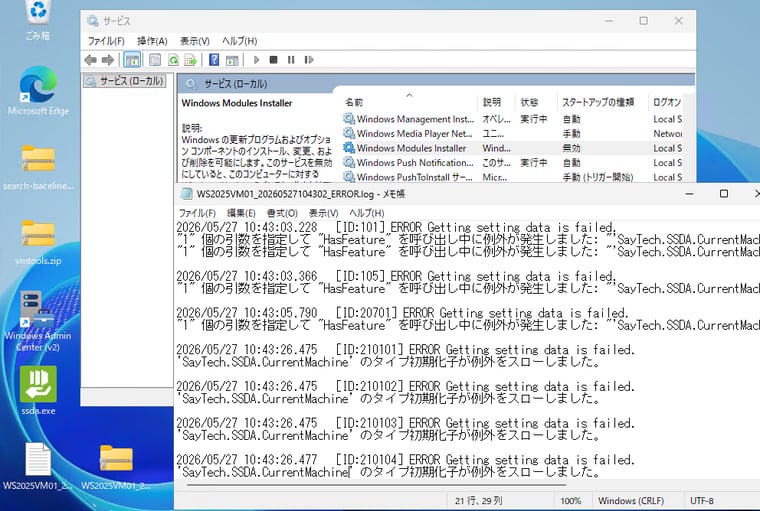The height and width of the screenshot is (511, 760).
Task: Click the [ID:101] ERROR log line
Action: tap(396, 227)
